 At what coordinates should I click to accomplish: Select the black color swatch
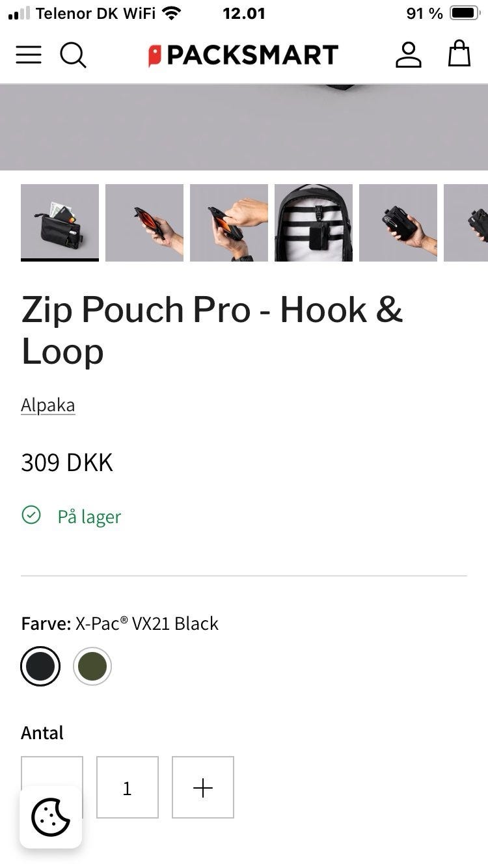pos(40,666)
